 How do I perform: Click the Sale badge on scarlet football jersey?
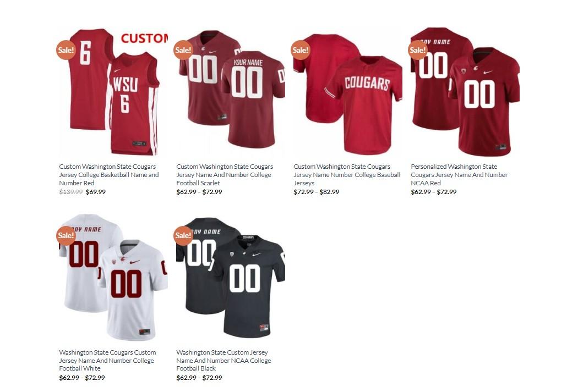183,49
